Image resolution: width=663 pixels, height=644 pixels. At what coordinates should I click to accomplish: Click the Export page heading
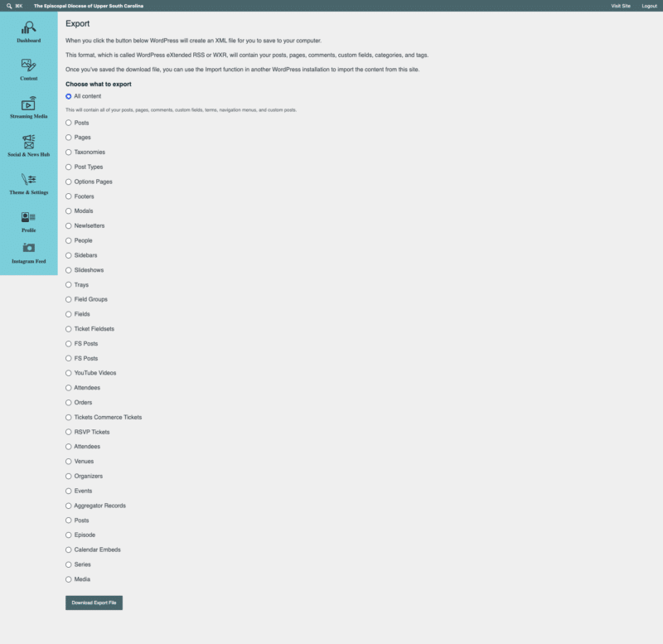point(77,24)
